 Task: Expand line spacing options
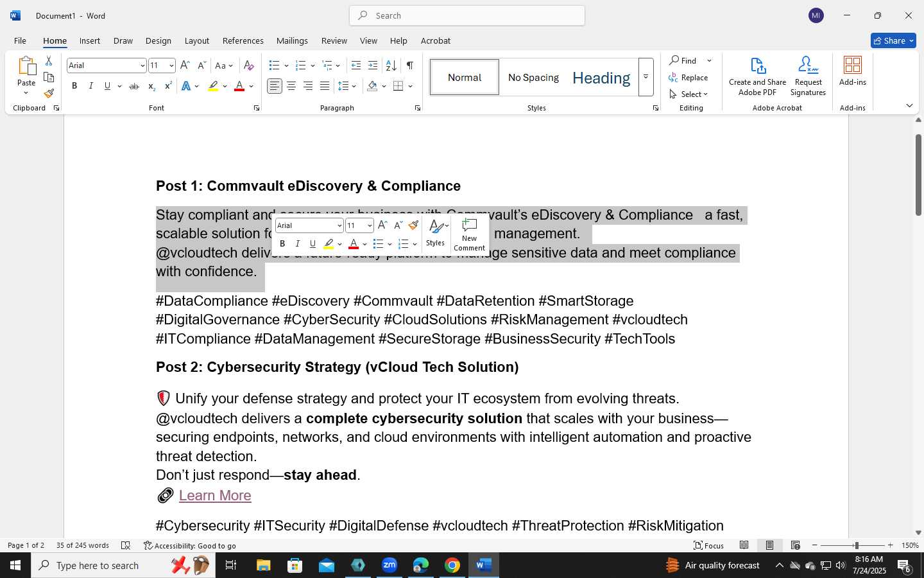pos(347,86)
